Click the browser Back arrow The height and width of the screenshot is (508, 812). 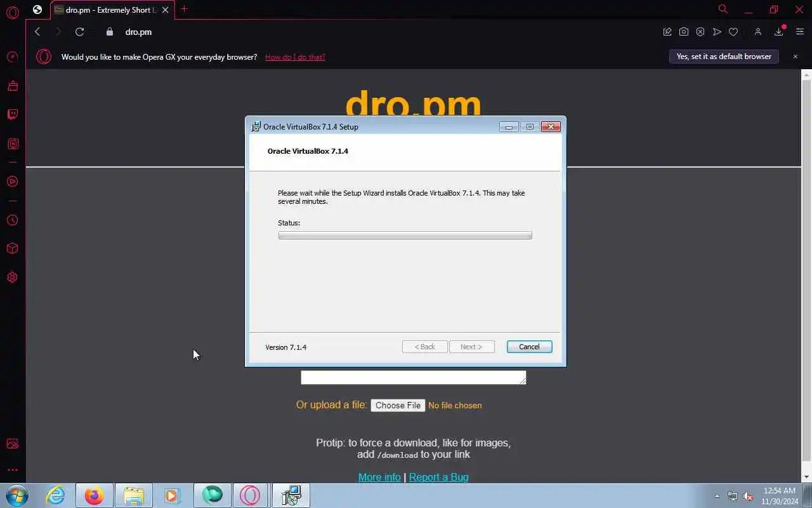[x=37, y=32]
